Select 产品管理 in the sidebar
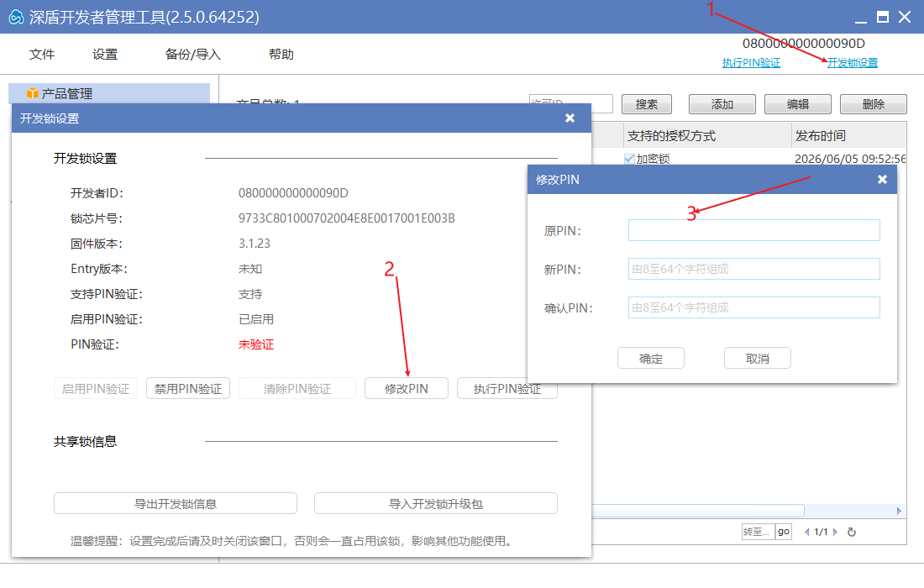The image size is (924, 588). pos(109,94)
